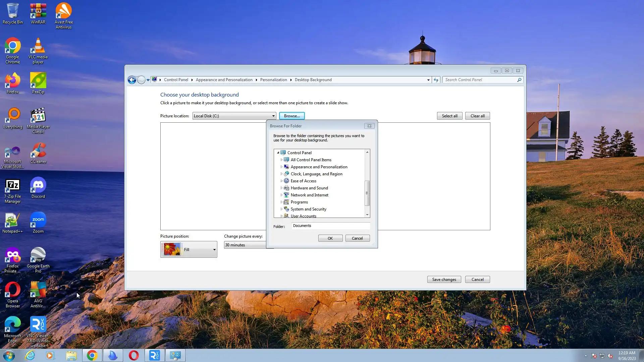Click the Back navigation arrow button
This screenshot has width=644, height=362.
click(x=132, y=80)
